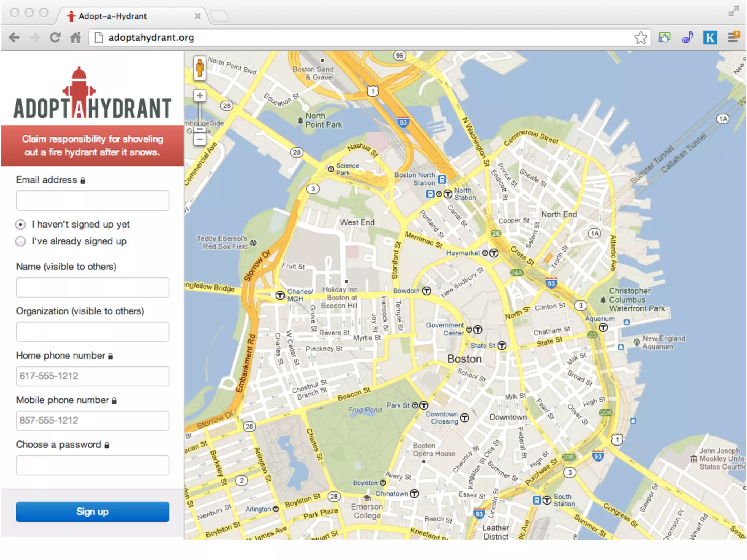Open a new browser tab
The image size is (747, 560).
(219, 16)
